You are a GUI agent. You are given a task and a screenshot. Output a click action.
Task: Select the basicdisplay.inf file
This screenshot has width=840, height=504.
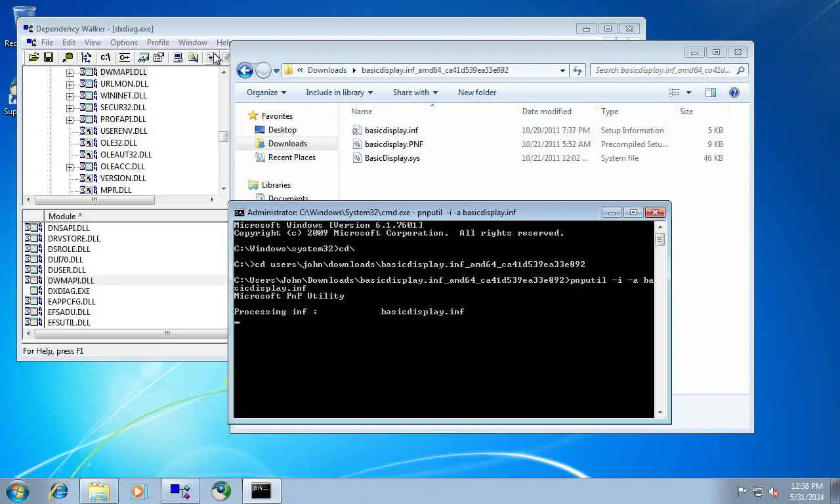(391, 131)
